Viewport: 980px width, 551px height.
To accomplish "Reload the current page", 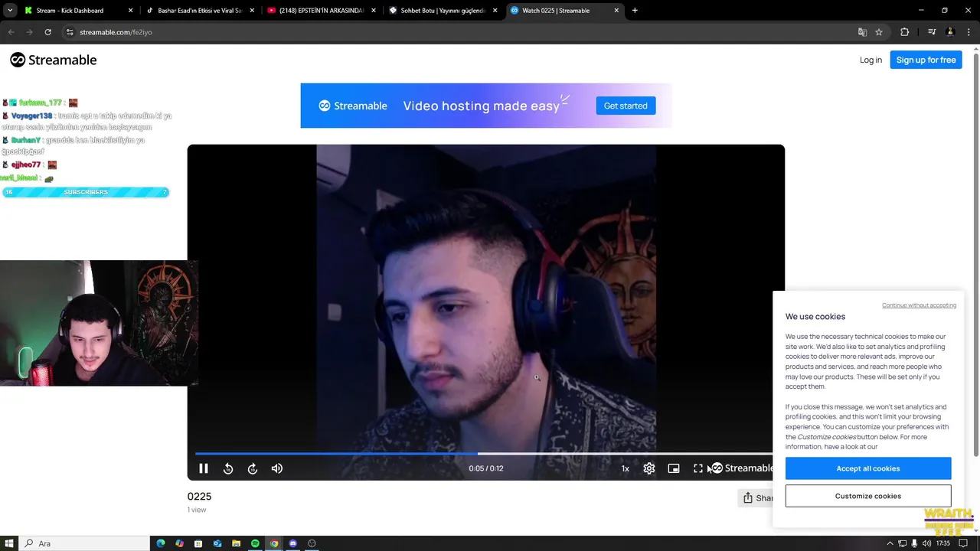I will coord(47,32).
